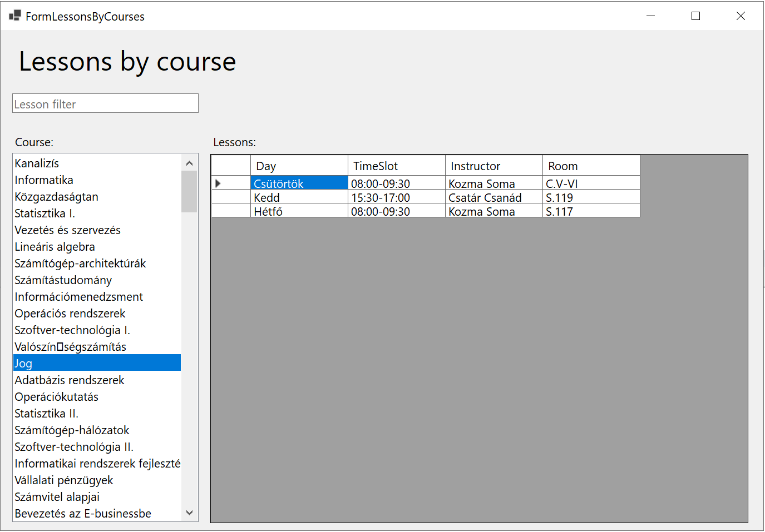
Task: Click the Csütörtök day cell
Action: (299, 183)
